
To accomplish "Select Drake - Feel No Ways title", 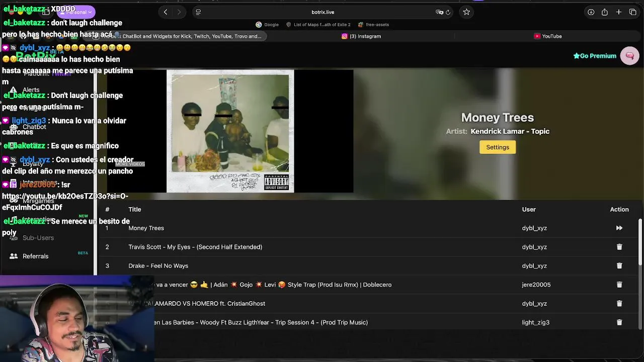I will click(158, 266).
